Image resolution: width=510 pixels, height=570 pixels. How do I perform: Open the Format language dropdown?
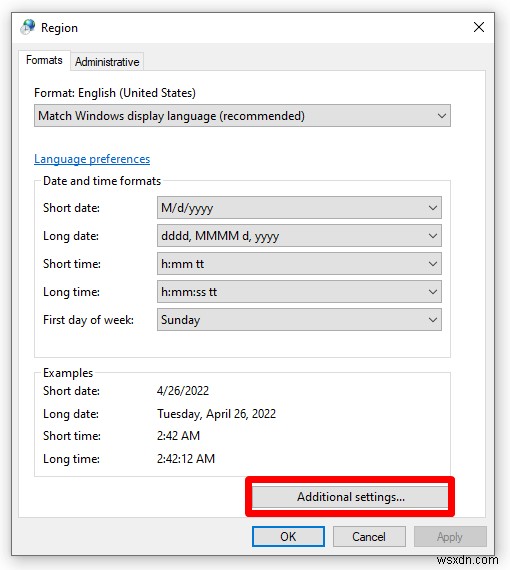point(242,116)
